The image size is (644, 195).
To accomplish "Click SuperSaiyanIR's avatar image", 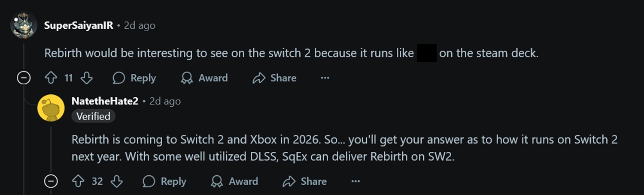I will coord(24,25).
